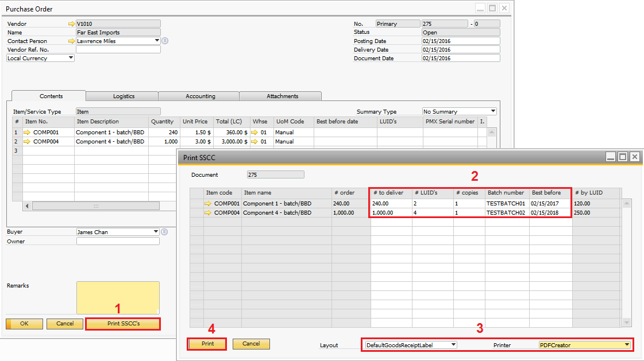This screenshot has height=361, width=644.
Task: Click the Contact Person link arrow
Action: point(71,41)
